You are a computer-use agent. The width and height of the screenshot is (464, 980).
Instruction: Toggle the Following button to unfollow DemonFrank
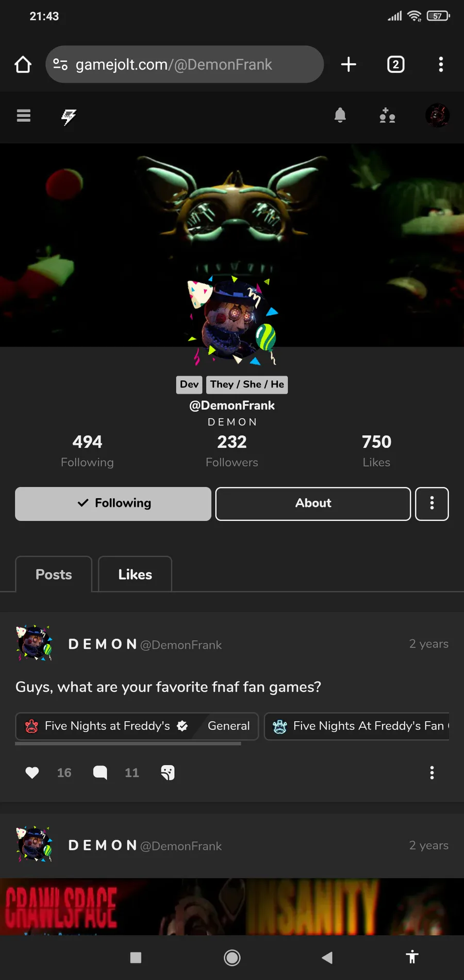[x=113, y=503]
